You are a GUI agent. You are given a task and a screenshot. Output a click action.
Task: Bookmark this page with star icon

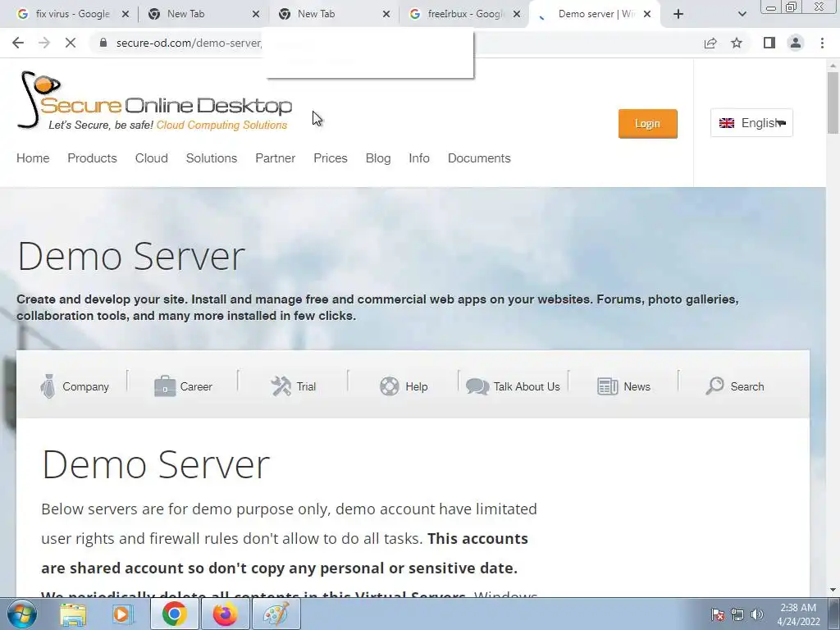tap(737, 43)
